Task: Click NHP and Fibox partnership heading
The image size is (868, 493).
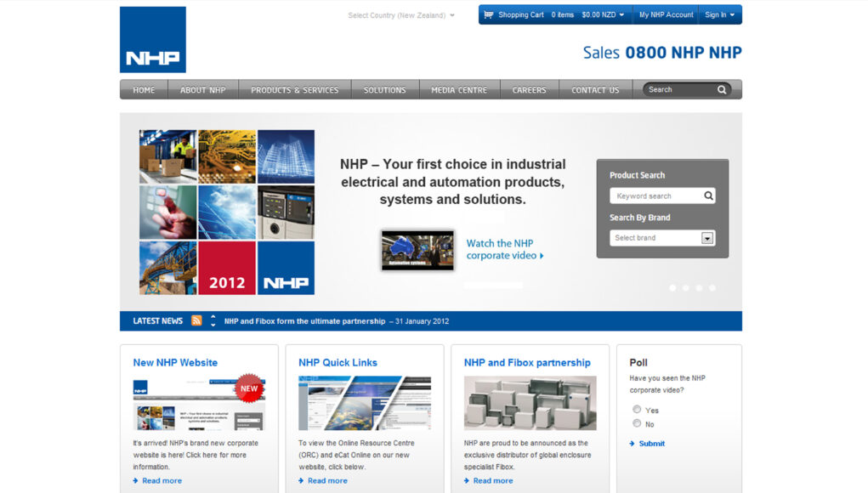Action: (527, 363)
